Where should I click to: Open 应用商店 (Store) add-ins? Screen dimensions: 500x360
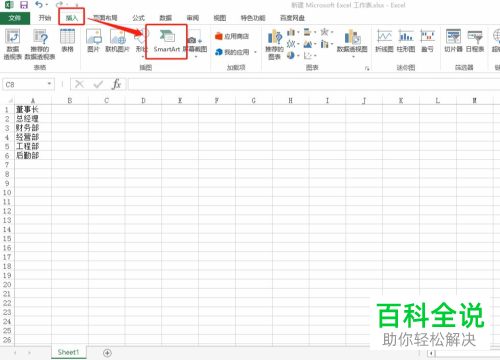tap(232, 36)
